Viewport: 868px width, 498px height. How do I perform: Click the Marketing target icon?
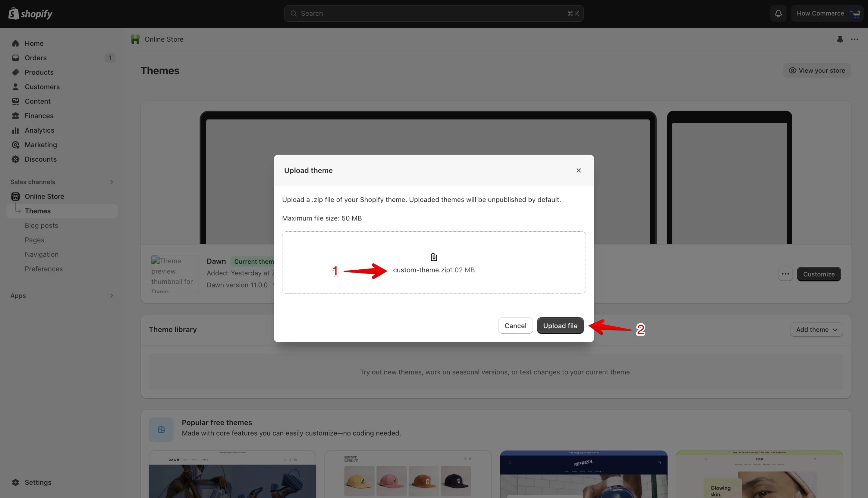click(x=15, y=145)
